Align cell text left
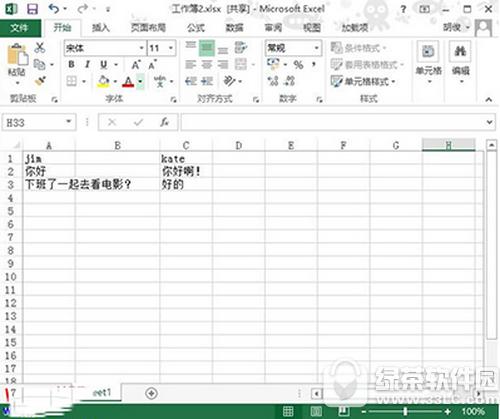The width and height of the screenshot is (500, 419). click(x=191, y=64)
